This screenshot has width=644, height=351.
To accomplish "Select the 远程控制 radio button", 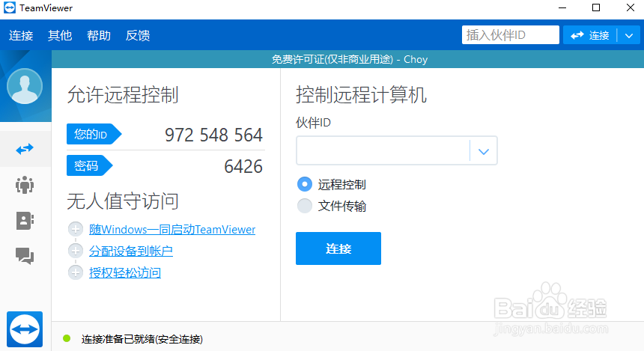I will (304, 184).
